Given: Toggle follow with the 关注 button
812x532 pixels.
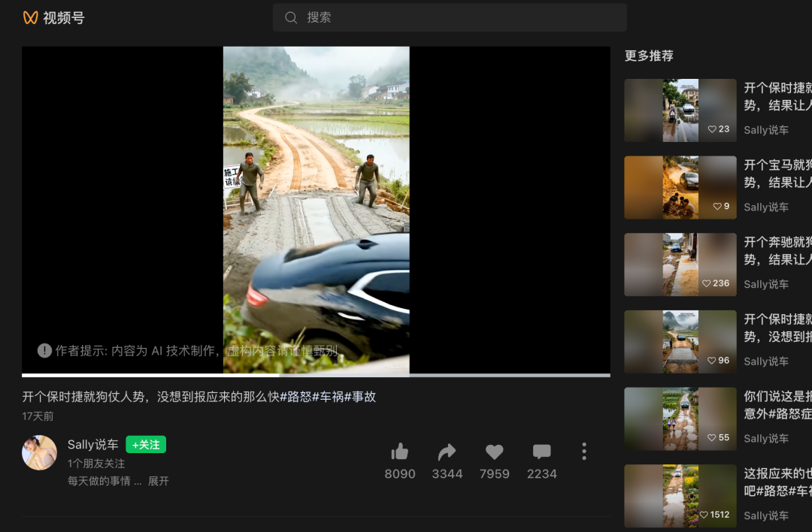Looking at the screenshot, I should (x=146, y=445).
